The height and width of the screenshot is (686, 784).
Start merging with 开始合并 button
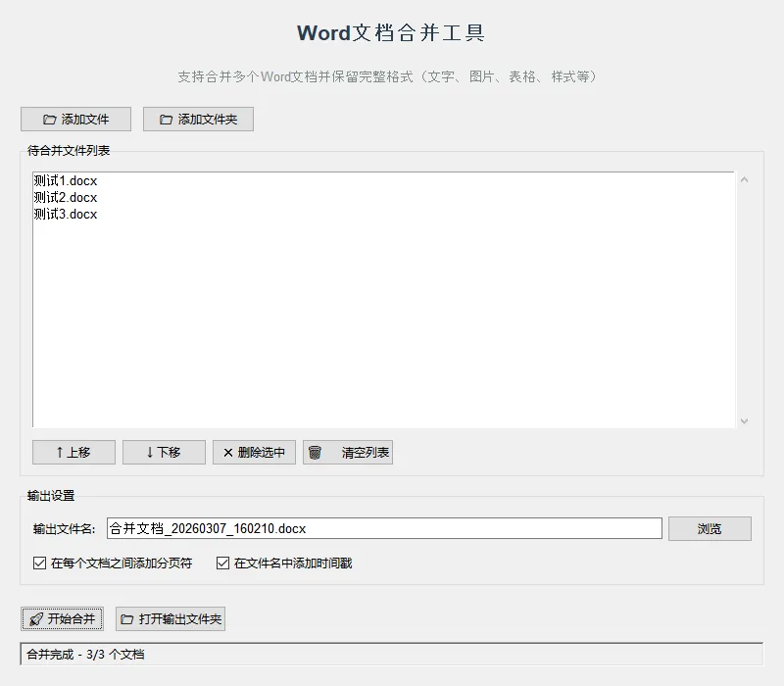(x=63, y=619)
